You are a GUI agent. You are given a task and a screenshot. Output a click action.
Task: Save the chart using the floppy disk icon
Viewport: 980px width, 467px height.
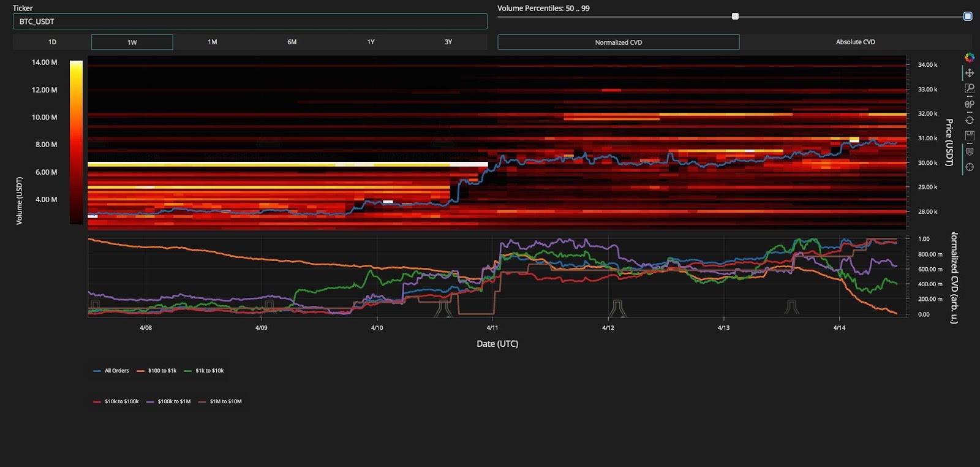pos(970,135)
